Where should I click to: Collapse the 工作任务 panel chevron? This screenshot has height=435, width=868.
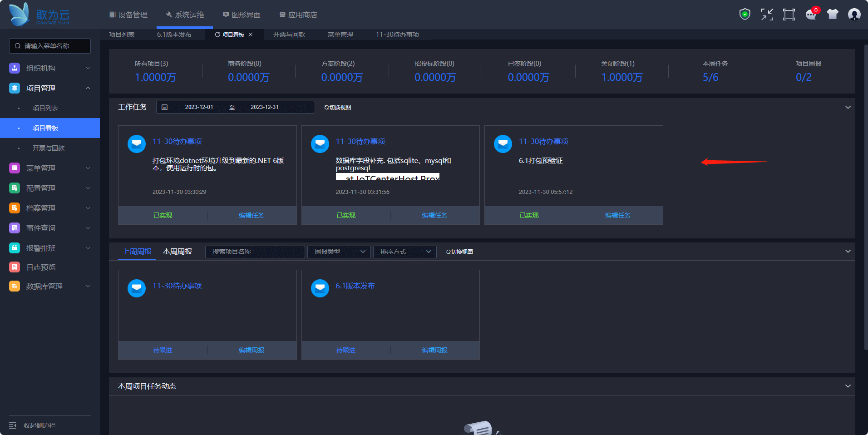pos(848,107)
